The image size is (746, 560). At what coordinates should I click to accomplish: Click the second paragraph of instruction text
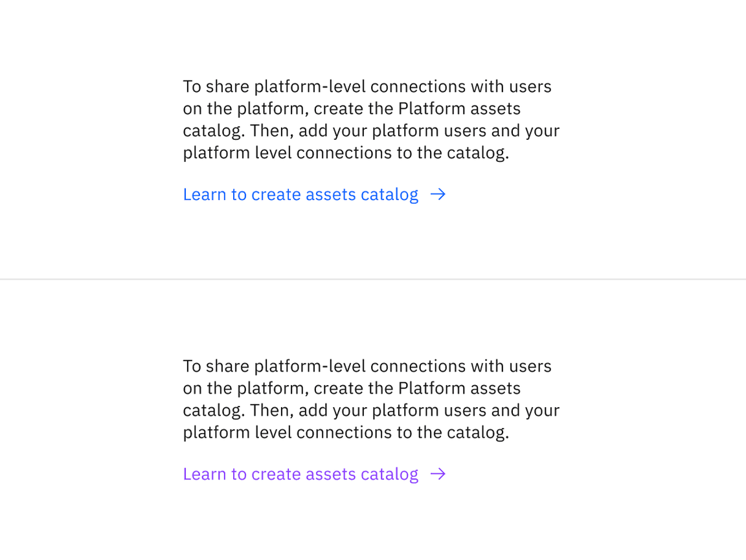[371, 399]
